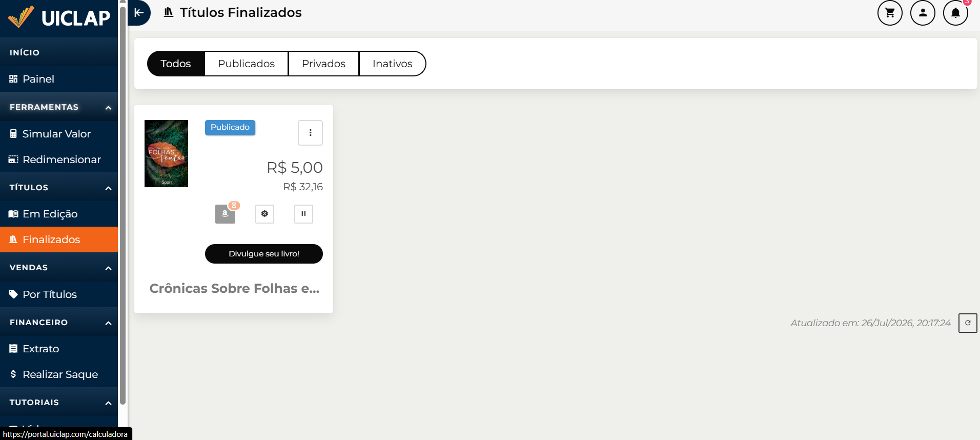Viewport: 980px width, 440px height.
Task: Pause the book with the pause icon
Action: [x=303, y=214]
